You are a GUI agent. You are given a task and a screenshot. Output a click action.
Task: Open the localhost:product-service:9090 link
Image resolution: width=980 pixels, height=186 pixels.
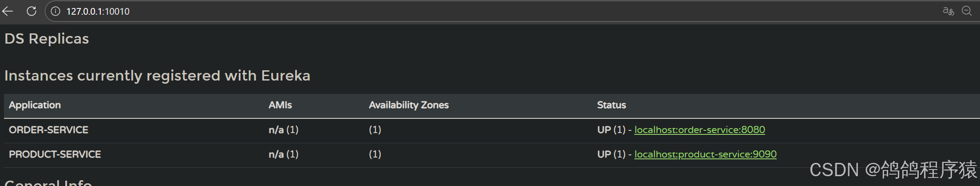(705, 154)
